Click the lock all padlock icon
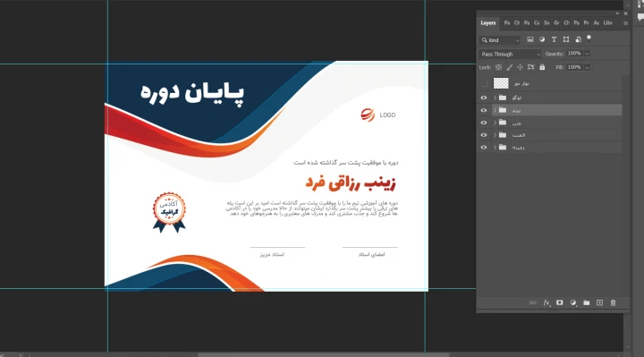644x357 pixels. (x=542, y=67)
